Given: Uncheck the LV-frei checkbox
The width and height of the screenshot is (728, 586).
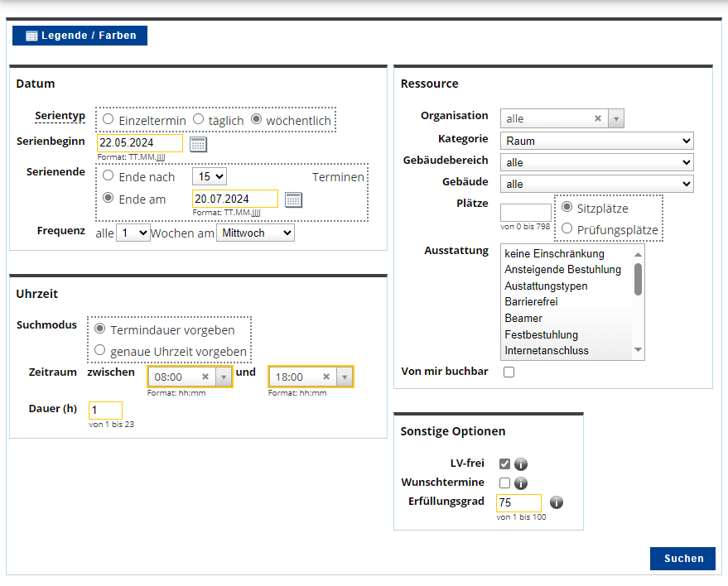Looking at the screenshot, I should [504, 464].
